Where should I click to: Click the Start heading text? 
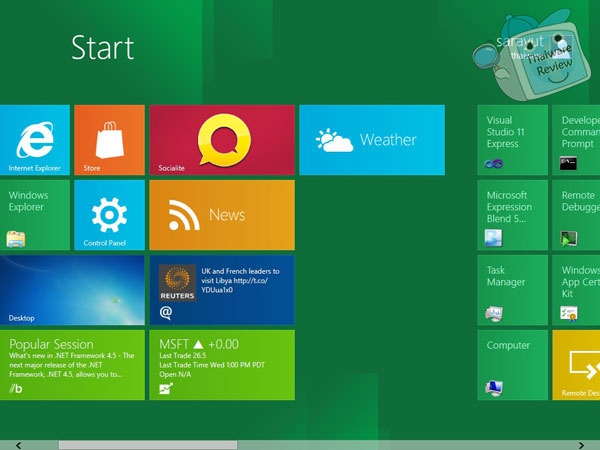tap(103, 48)
